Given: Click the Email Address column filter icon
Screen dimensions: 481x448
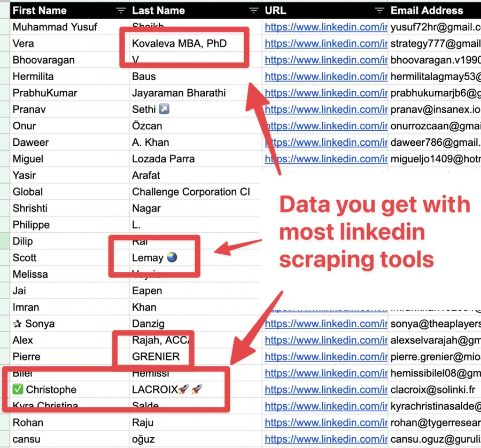Looking at the screenshot, I should click(x=478, y=10).
